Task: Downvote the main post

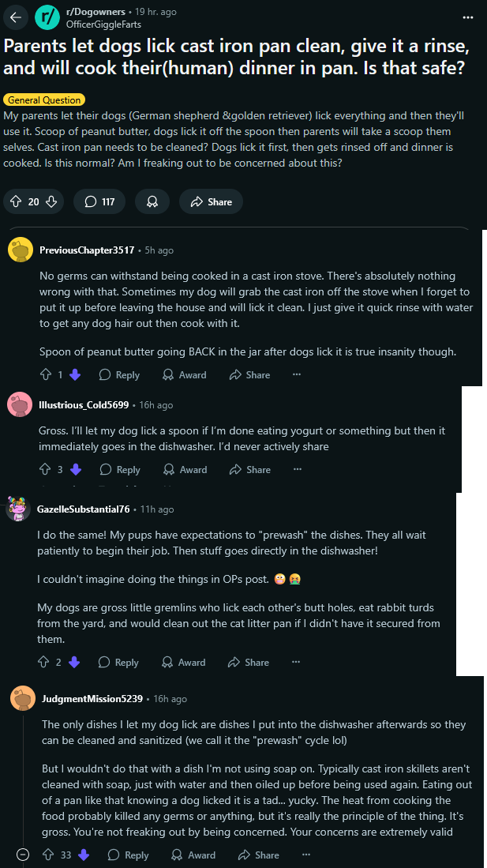Action: coord(51,201)
